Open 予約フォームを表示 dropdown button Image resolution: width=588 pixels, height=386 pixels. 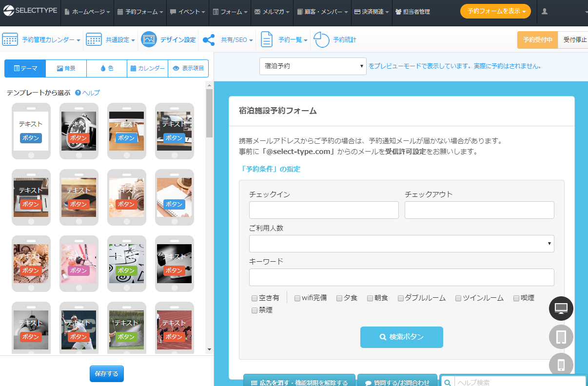point(495,12)
